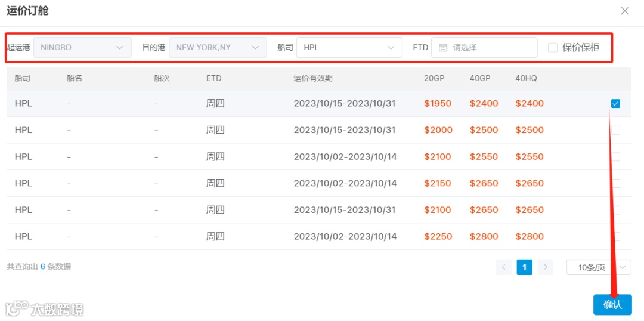This screenshot has width=644, height=321.
Task: Click the 运价订舱 dialog title
Action: [x=27, y=11]
